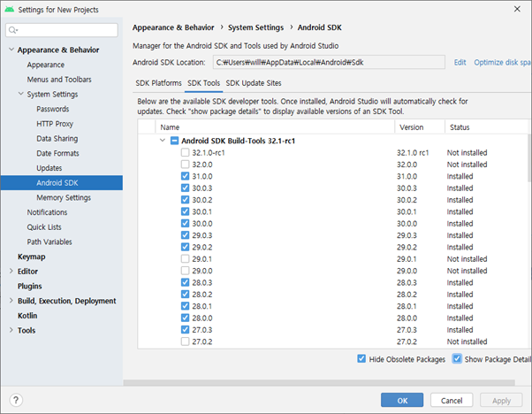The height and width of the screenshot is (414, 532).
Task: Focus the settings search field
Action: [x=62, y=30]
